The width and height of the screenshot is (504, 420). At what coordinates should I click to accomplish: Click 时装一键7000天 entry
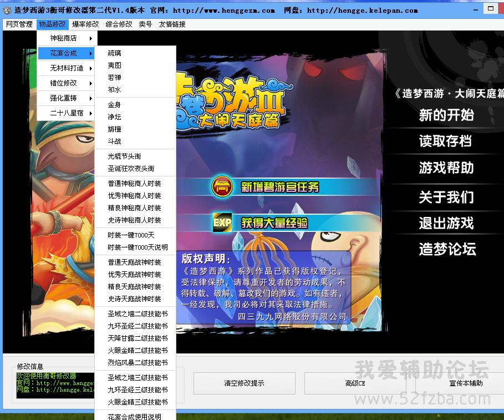[135, 235]
